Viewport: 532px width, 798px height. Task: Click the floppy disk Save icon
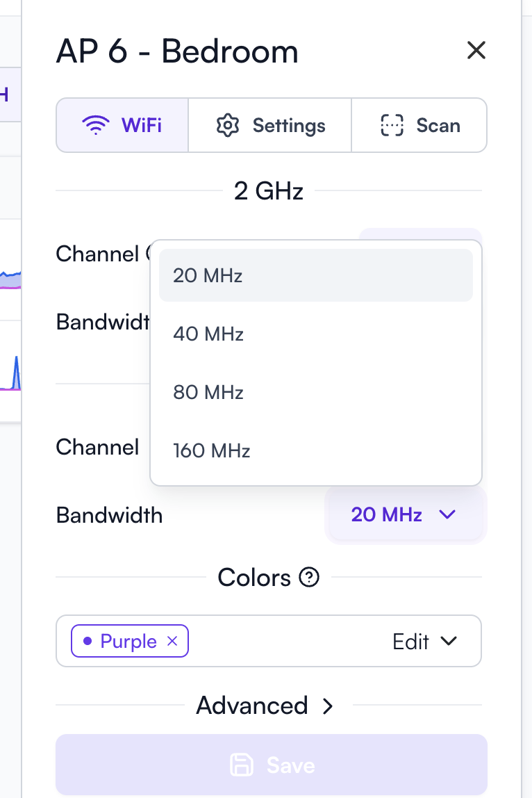[241, 765]
